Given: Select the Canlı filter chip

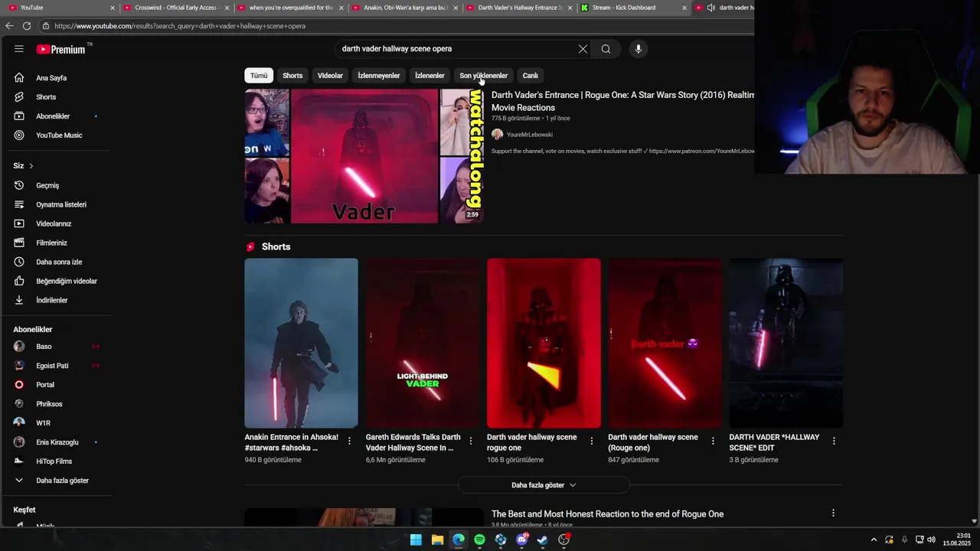Looking at the screenshot, I should pyautogui.click(x=531, y=76).
